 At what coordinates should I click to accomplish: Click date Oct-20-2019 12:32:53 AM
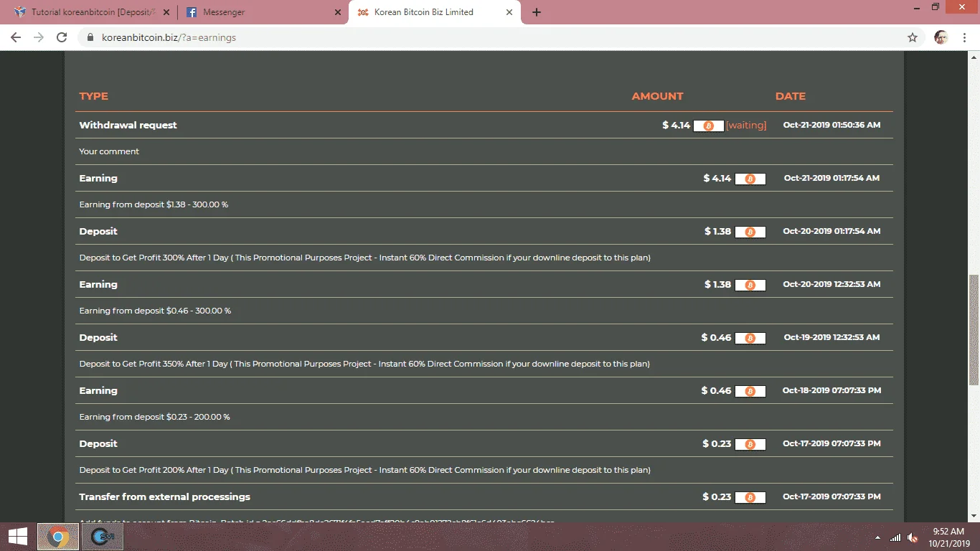click(831, 284)
